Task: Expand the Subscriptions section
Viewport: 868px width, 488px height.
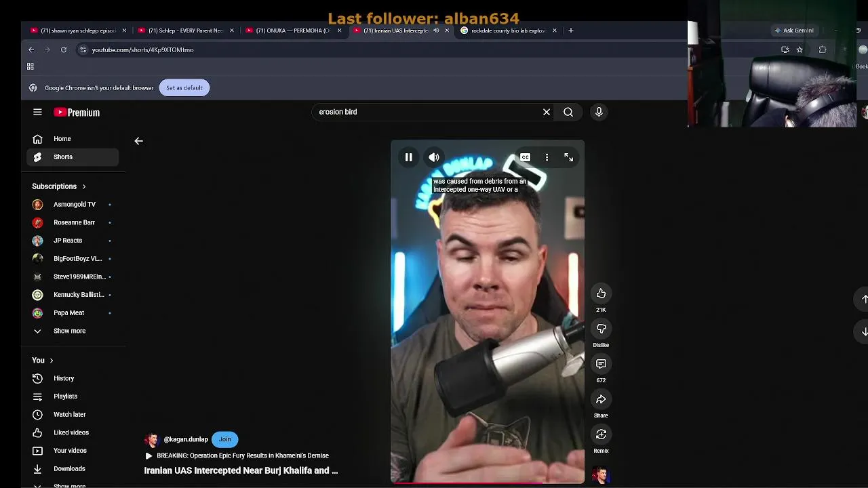Action: click(x=59, y=186)
